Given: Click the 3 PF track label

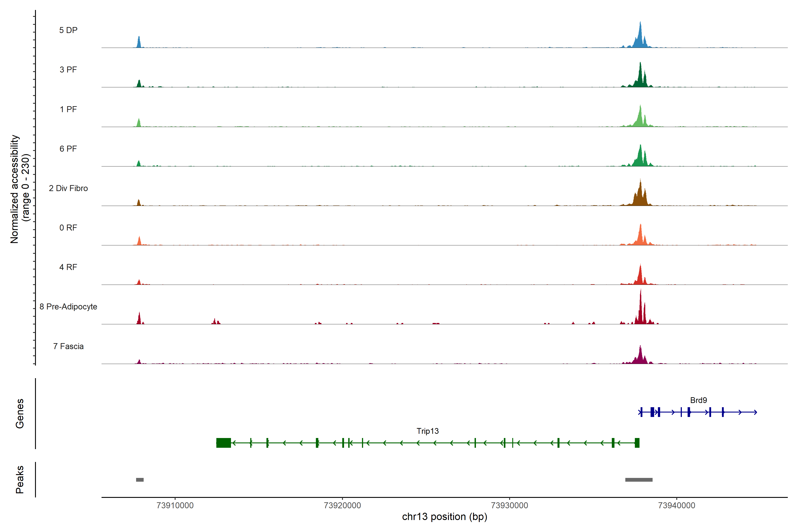Looking at the screenshot, I should tap(68, 70).
